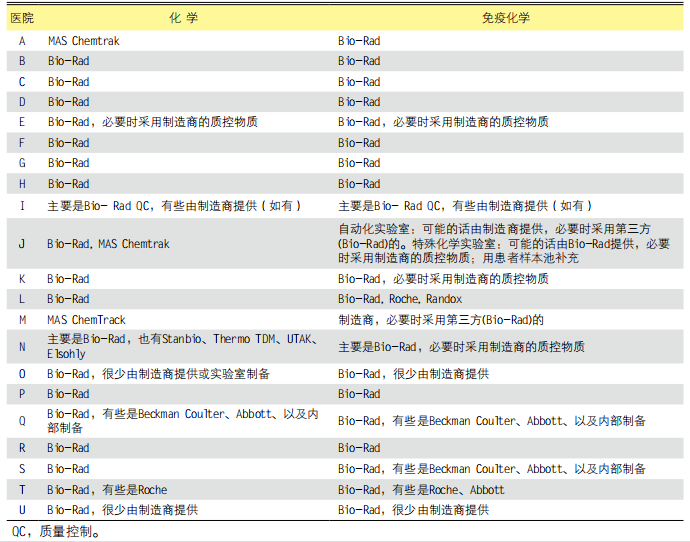This screenshot has width=690, height=542.
Task: Click row N 免疫化学 cell 主要是Bio-Rad
Action: point(461,347)
